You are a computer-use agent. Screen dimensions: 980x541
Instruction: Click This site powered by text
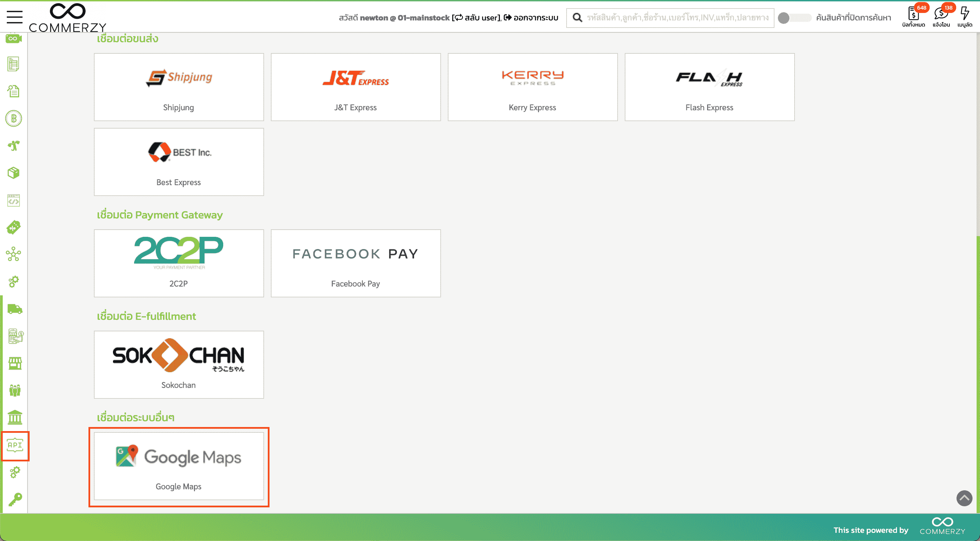[x=871, y=530]
